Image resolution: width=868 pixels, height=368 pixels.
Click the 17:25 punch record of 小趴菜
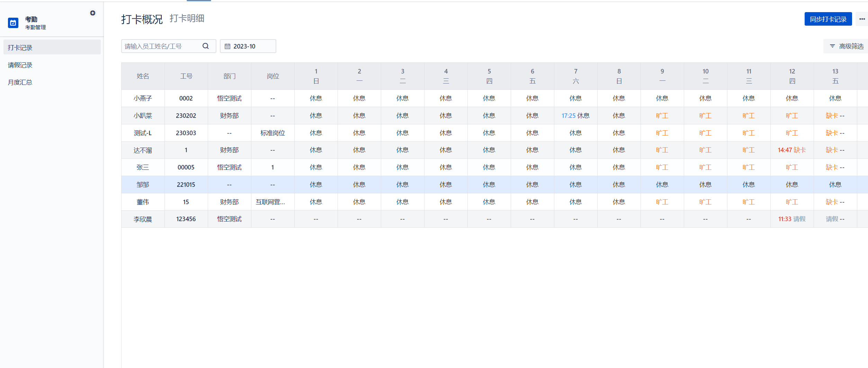point(568,115)
